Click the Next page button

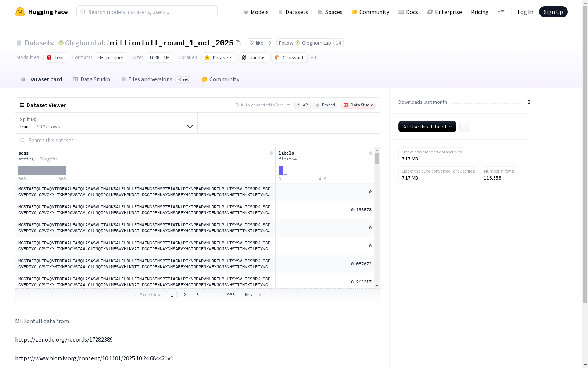[253, 295]
